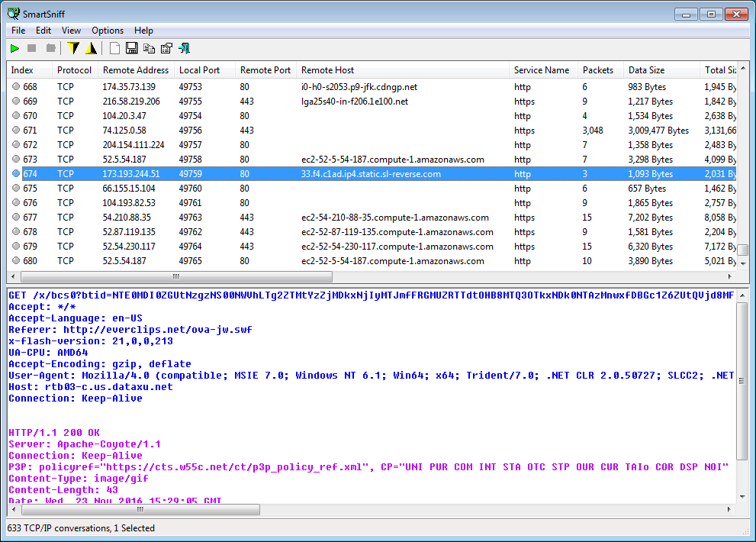Viewport: 756px width, 542px height.
Task: Click the Remote Host column header
Action: [328, 70]
